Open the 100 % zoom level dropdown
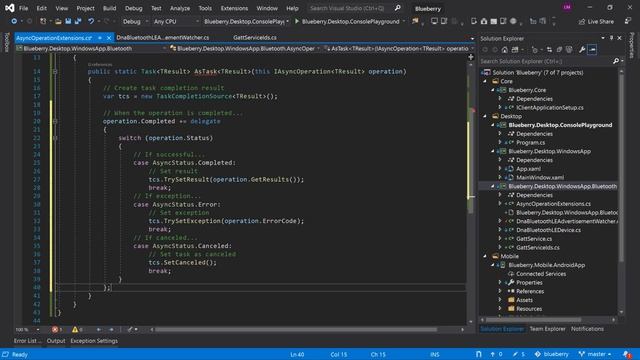The height and width of the screenshot is (360, 640). 28,330
